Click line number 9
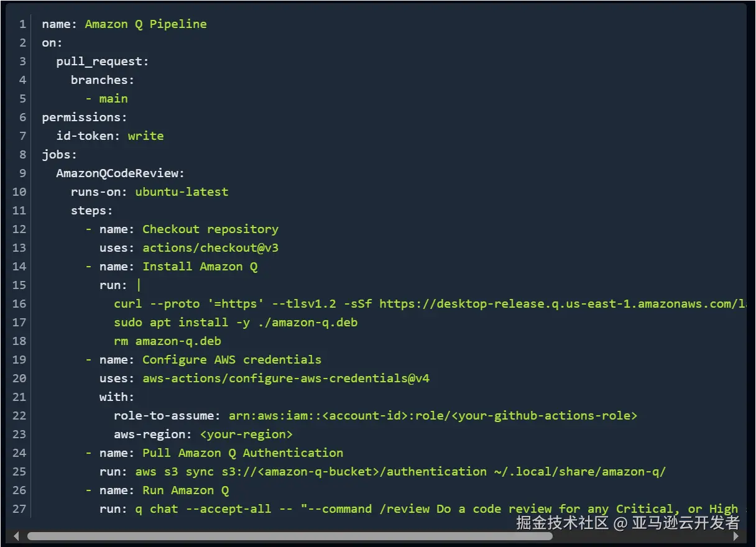The image size is (756, 547). coord(23,173)
